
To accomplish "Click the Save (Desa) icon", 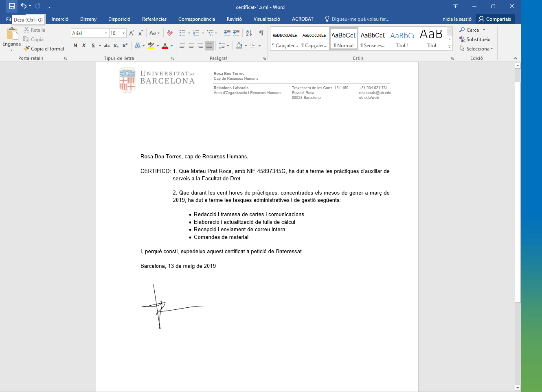I will tap(12, 6).
